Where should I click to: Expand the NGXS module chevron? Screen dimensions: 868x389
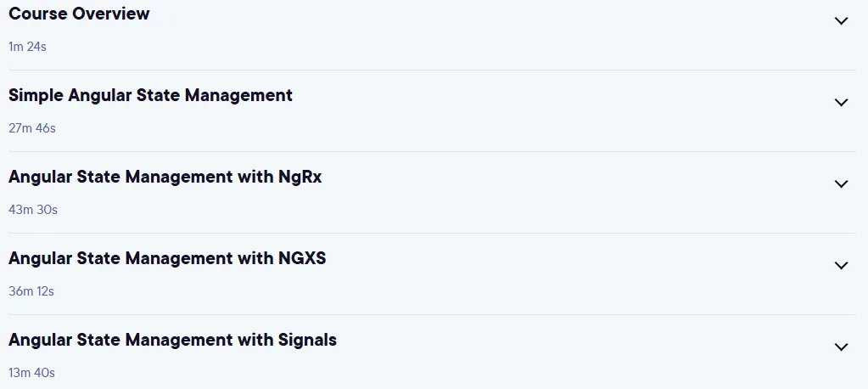pos(841,266)
